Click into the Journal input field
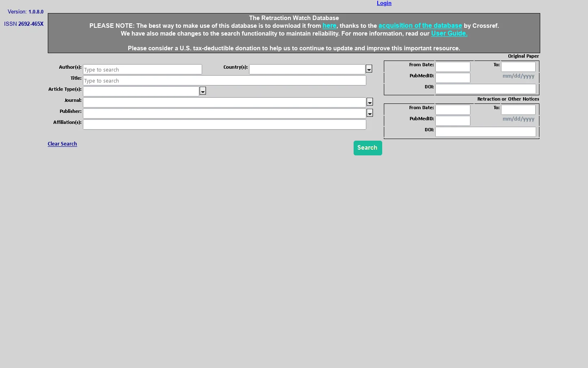The height and width of the screenshot is (368, 588). click(x=225, y=103)
